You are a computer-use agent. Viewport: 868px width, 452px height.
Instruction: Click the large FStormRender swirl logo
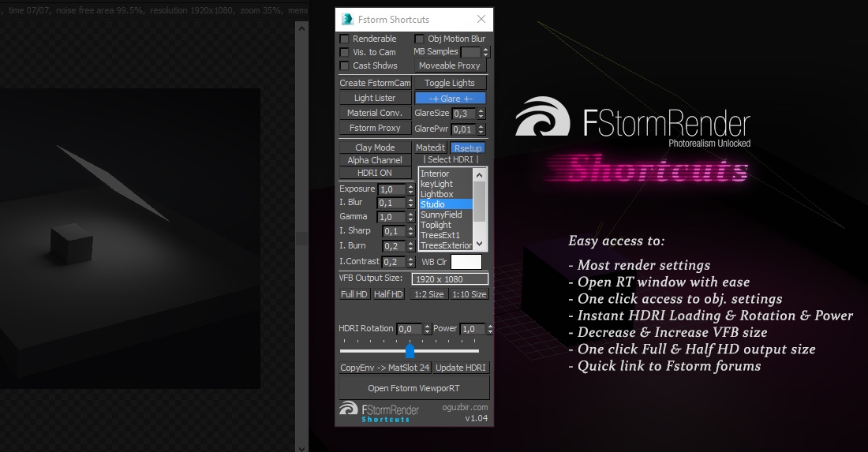coord(542,117)
